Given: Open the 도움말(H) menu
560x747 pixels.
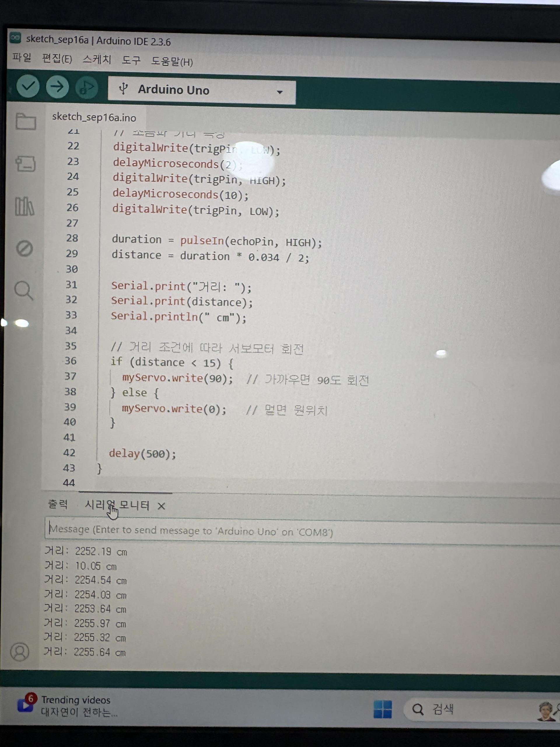Looking at the screenshot, I should point(172,62).
